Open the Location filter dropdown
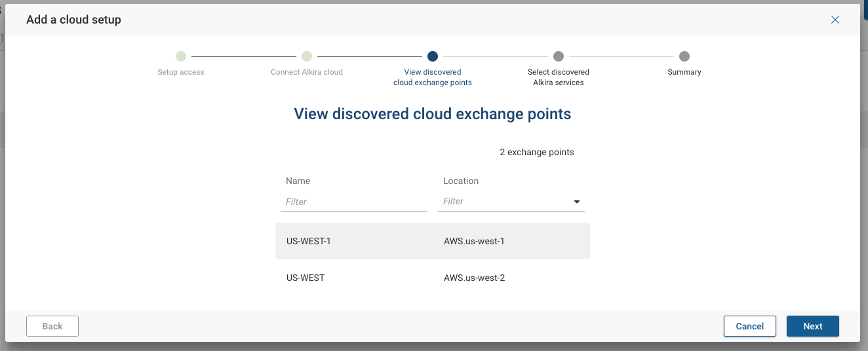Viewport: 868px width, 351px height. click(x=511, y=202)
